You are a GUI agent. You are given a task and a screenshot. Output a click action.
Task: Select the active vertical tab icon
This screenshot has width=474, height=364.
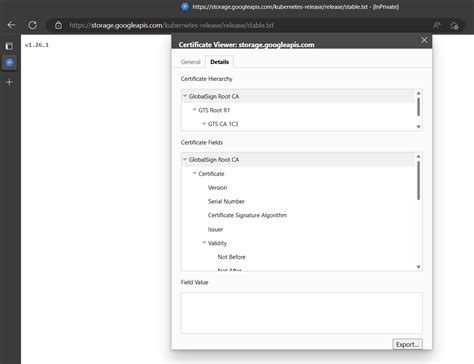click(x=9, y=63)
